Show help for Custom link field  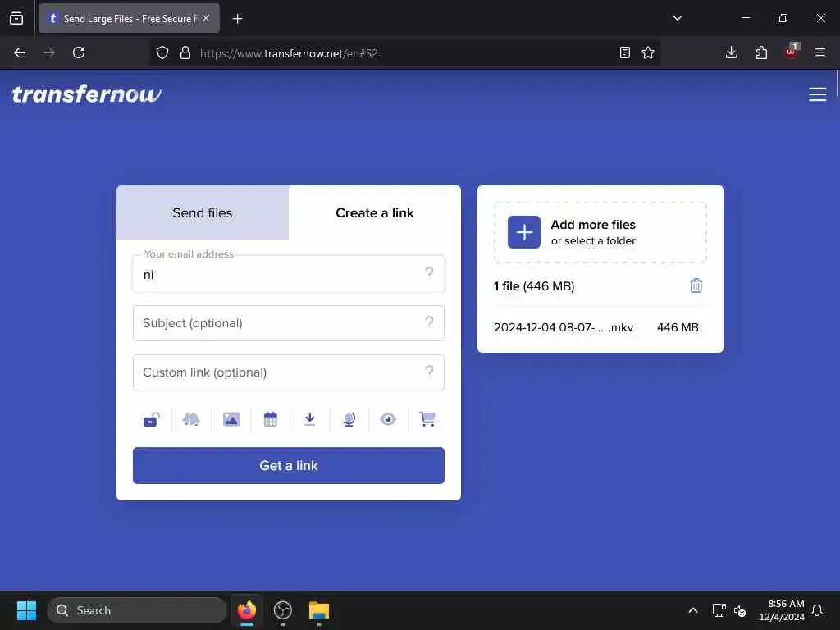pyautogui.click(x=429, y=372)
